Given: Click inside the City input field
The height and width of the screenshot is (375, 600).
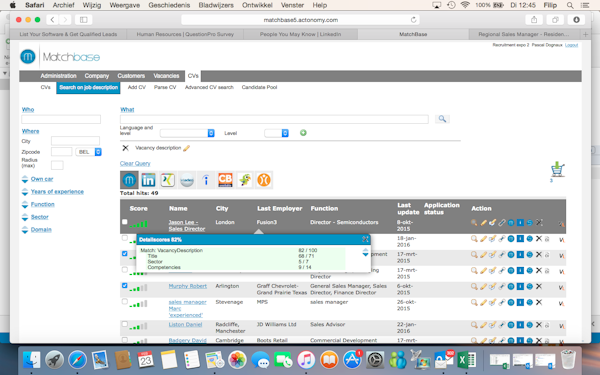Looking at the screenshot, I should 75,141.
